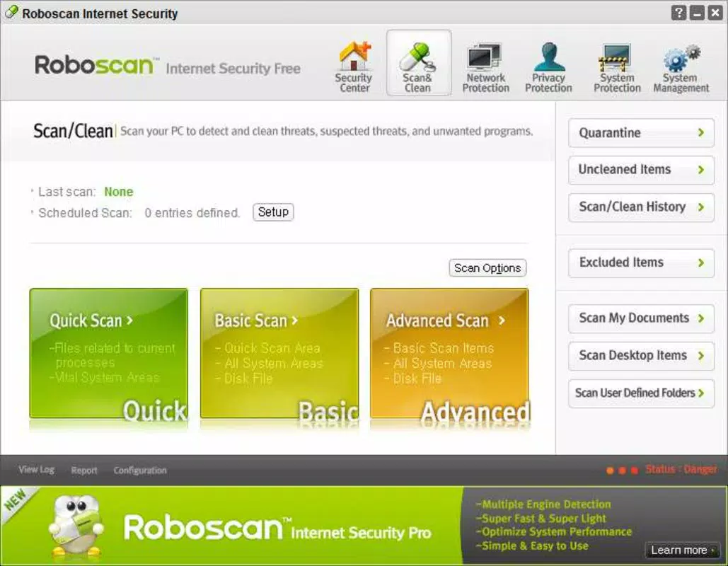The image size is (728, 566).
Task: Click the Last scan None value
Action: pos(118,192)
